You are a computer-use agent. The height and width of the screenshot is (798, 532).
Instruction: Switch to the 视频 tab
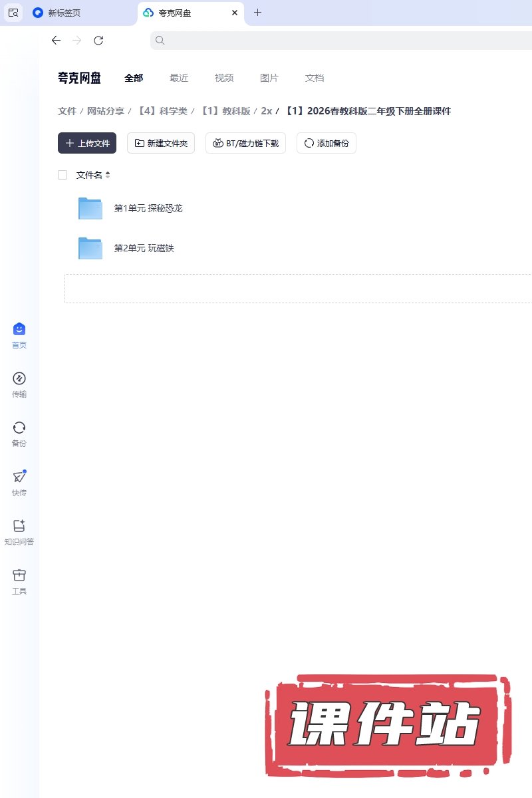(224, 78)
